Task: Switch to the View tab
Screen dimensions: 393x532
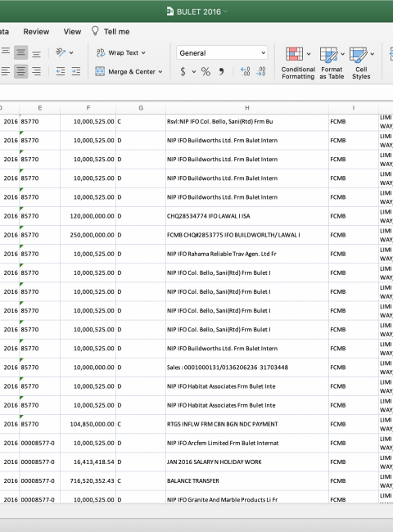Action: (x=72, y=32)
